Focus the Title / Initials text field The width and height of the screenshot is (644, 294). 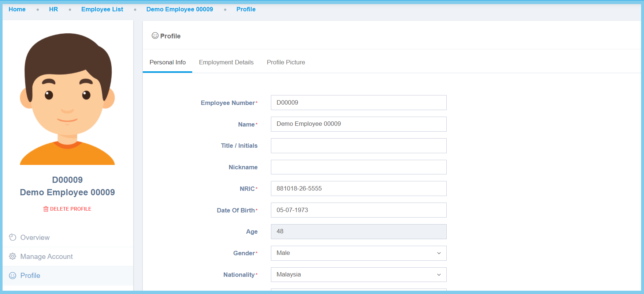tap(358, 146)
